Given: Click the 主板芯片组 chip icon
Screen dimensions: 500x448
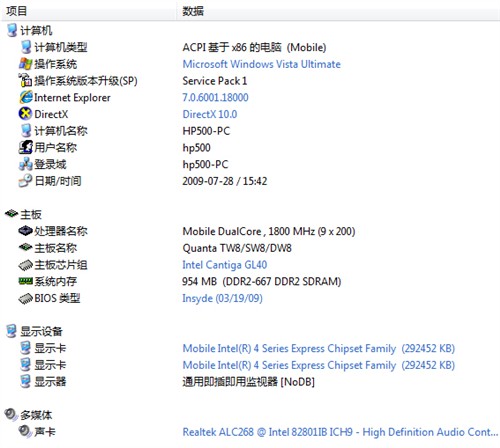Looking at the screenshot, I should click(25, 265).
